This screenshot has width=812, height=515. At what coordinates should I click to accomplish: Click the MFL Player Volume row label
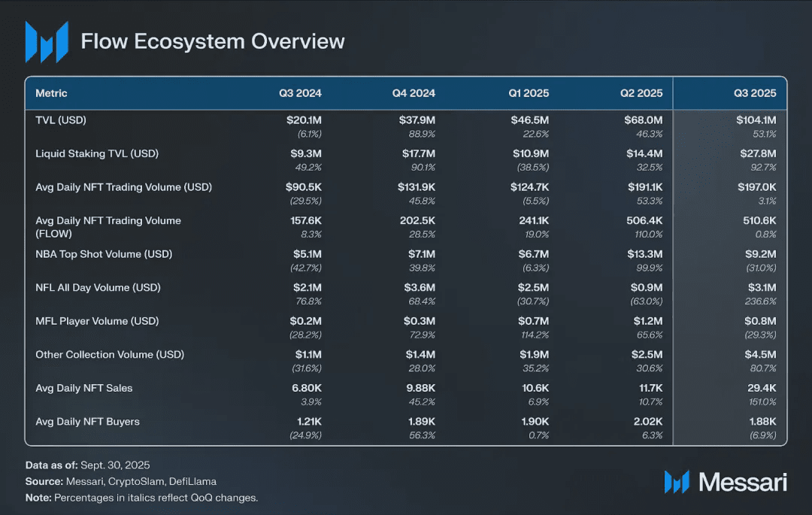coord(97,321)
